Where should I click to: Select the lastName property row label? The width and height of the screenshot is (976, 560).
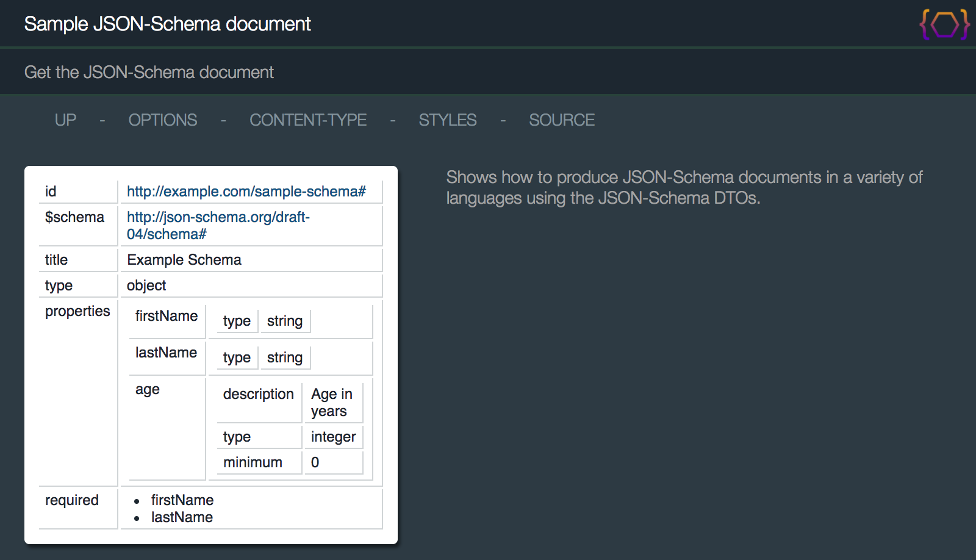(166, 353)
